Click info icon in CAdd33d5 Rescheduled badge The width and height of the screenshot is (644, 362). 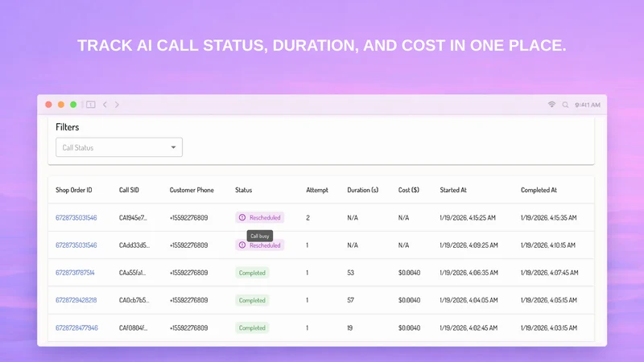242,245
